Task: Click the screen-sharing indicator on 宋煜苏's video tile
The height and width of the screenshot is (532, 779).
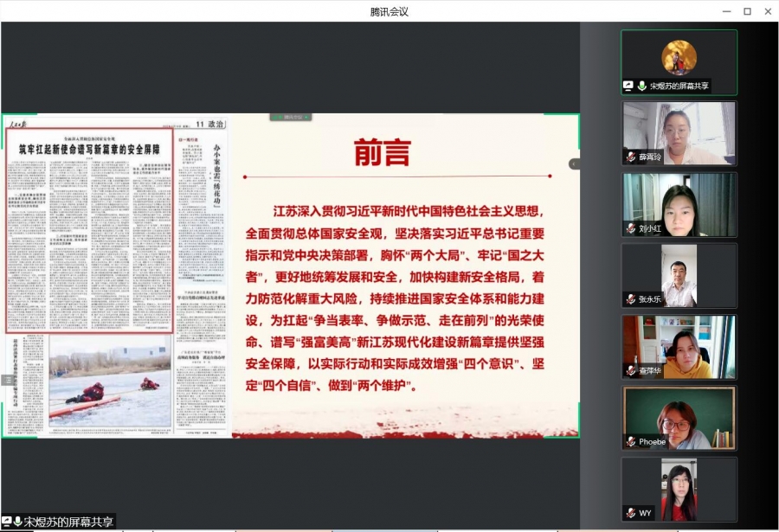Action: pos(628,85)
